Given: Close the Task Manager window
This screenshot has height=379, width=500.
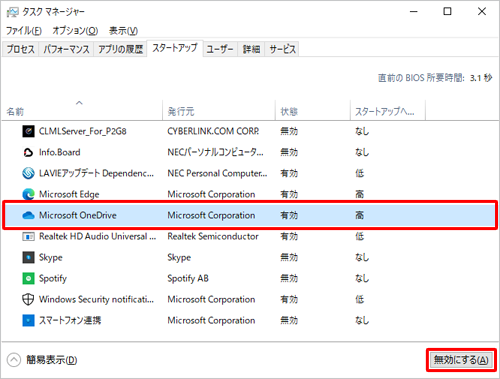Looking at the screenshot, I should pos(482,12).
